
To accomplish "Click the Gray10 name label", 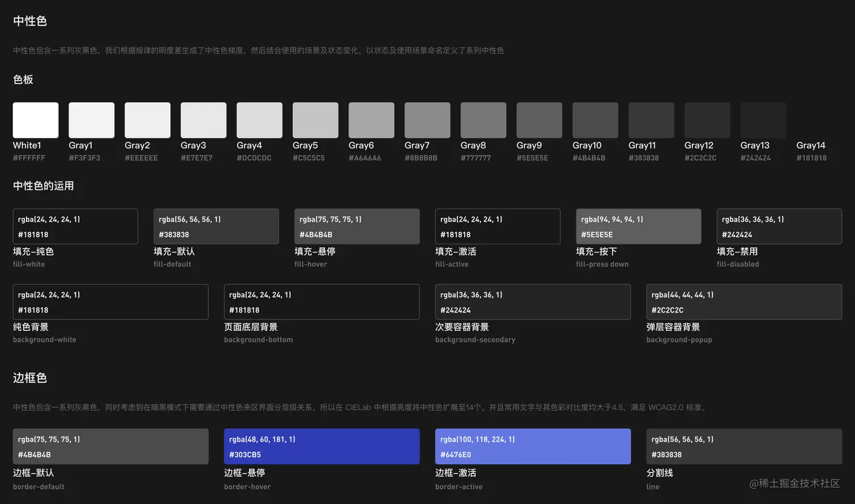I will coord(587,146).
